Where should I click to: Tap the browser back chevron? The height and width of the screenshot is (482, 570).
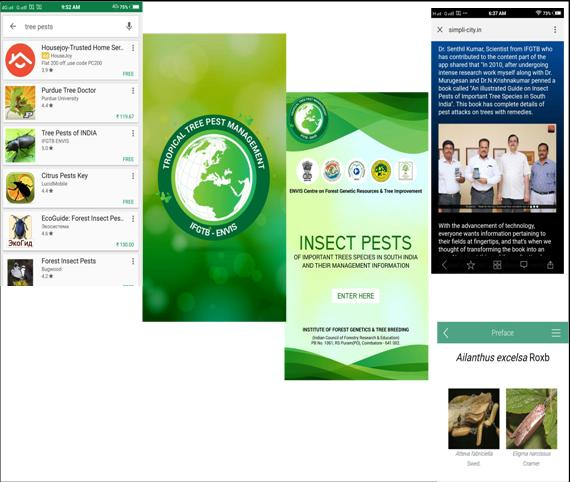point(444,265)
